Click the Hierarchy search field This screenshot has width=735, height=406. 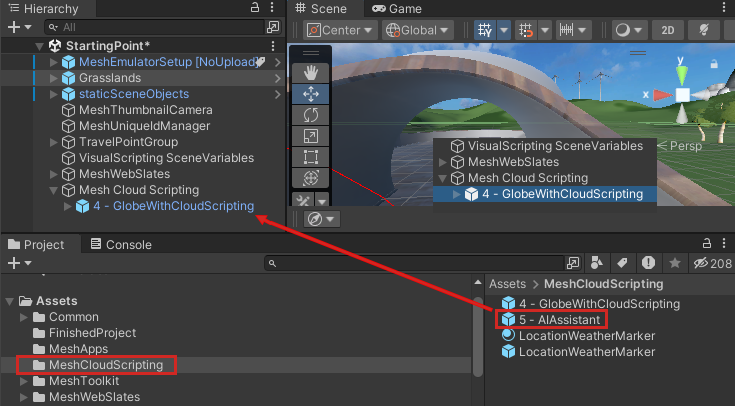coord(155,27)
